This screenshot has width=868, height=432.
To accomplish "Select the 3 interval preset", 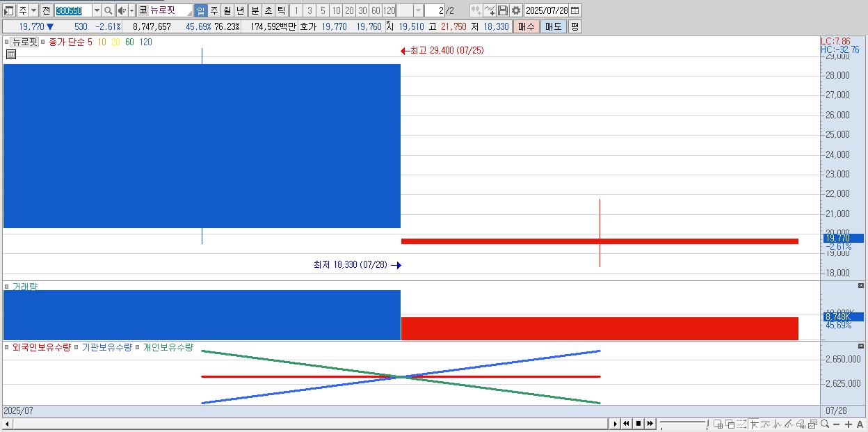I will tap(310, 10).
